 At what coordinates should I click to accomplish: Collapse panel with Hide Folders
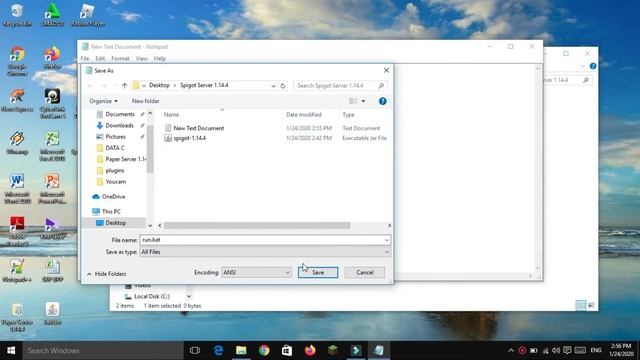click(106, 274)
